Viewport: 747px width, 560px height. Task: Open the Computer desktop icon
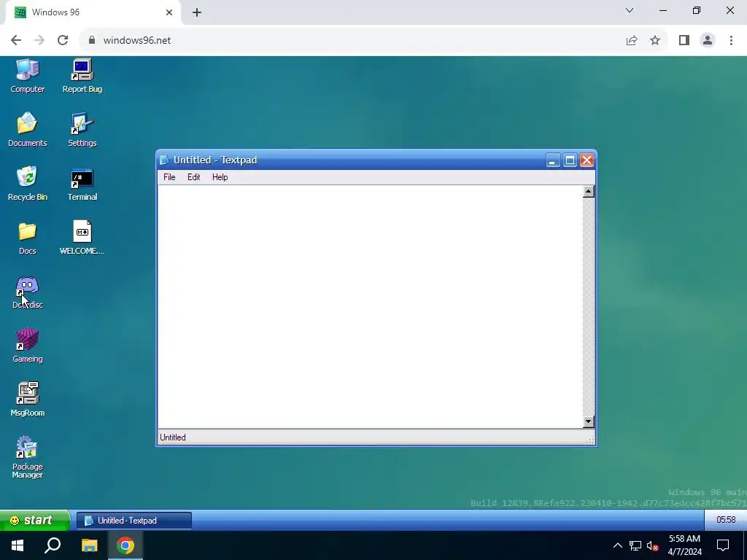click(28, 76)
